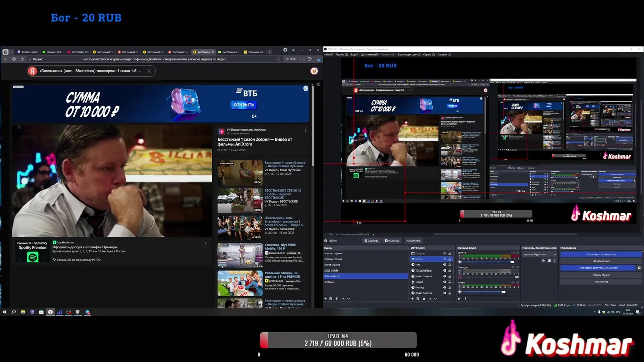Clear the Yandex search query with the X

149,71
